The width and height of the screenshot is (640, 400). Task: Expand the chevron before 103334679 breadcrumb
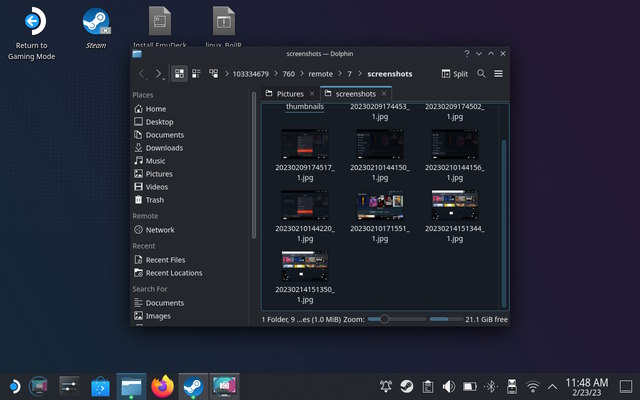(227, 74)
